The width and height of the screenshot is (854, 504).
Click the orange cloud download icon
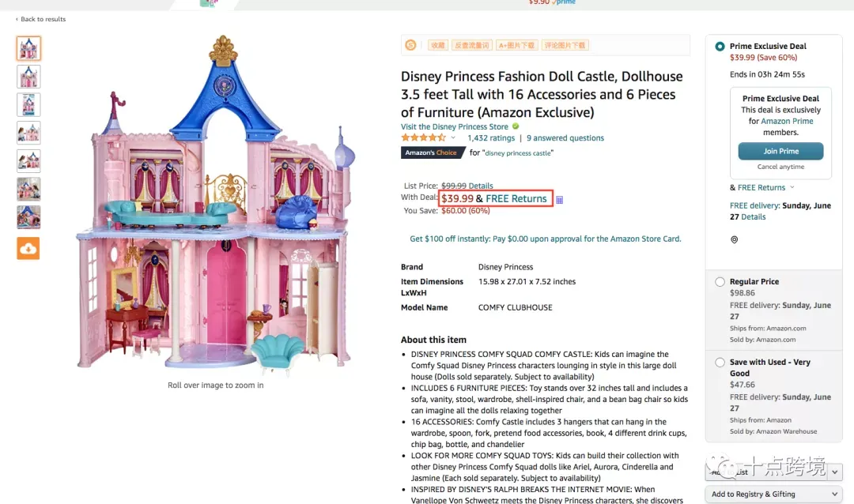click(x=28, y=249)
